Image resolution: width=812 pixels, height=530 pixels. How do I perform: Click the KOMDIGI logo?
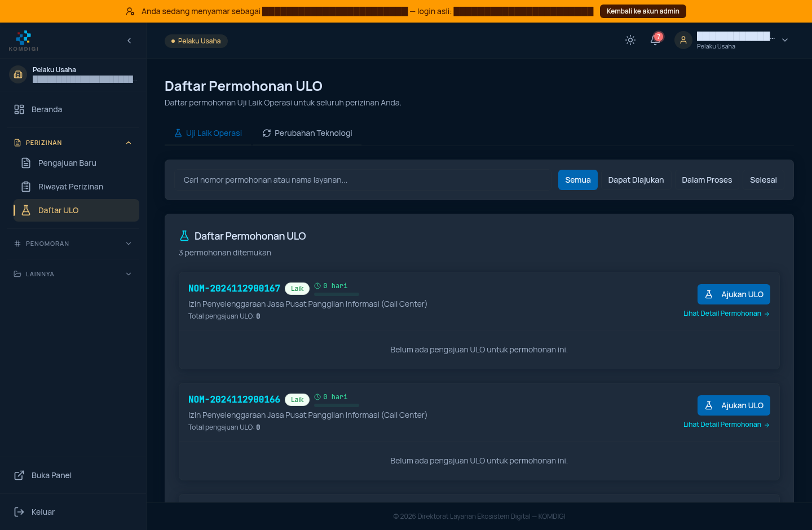click(24, 41)
